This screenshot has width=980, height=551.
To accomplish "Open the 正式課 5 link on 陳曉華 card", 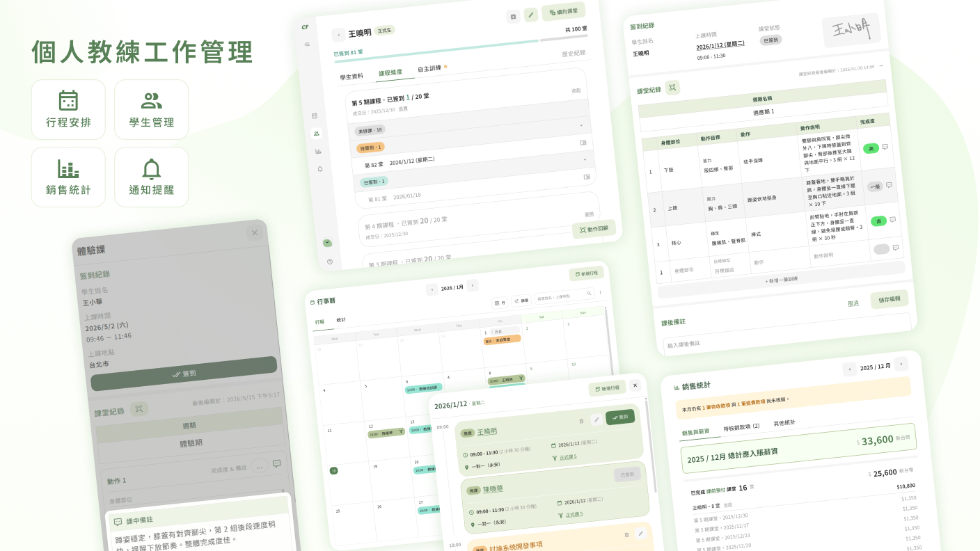I will 574,515.
